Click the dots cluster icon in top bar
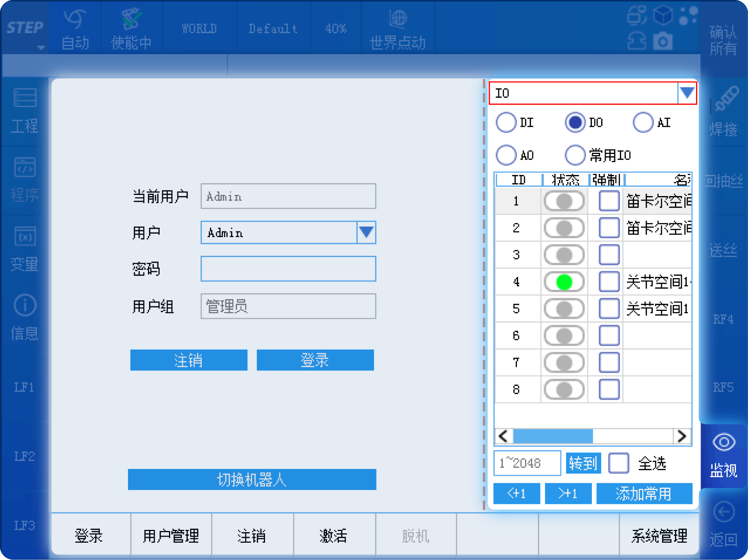The image size is (748, 560). click(688, 16)
